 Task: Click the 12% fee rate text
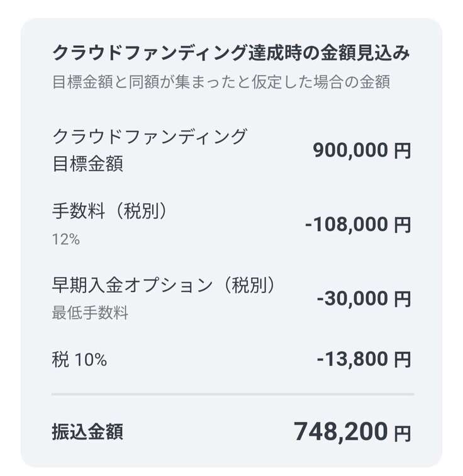click(x=65, y=239)
